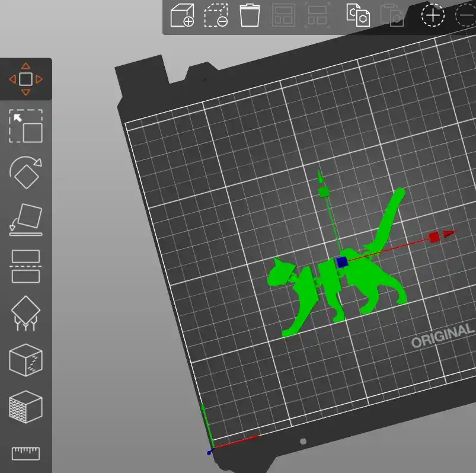
Task: Click the Add object toolbar icon
Action: (x=182, y=15)
